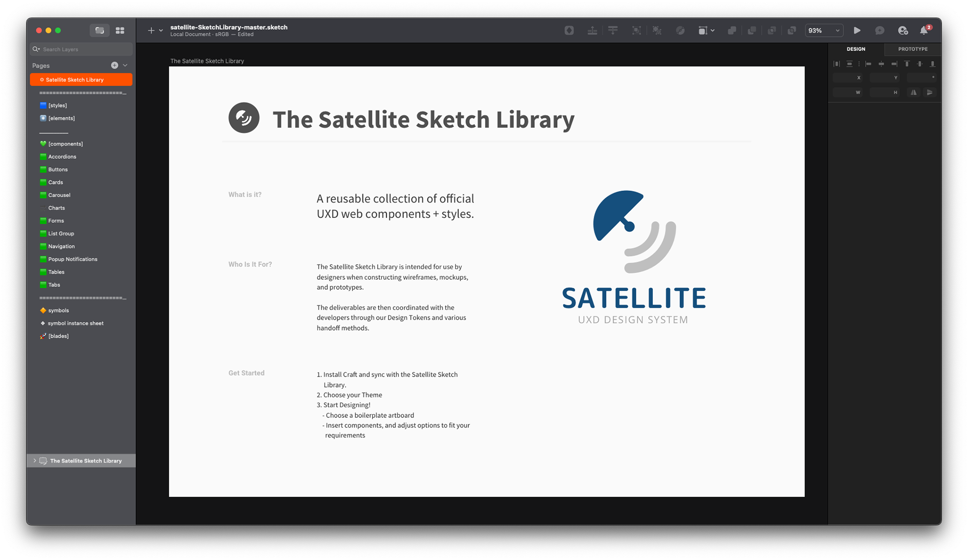Click the Create Symbol toolbar icon

click(569, 30)
